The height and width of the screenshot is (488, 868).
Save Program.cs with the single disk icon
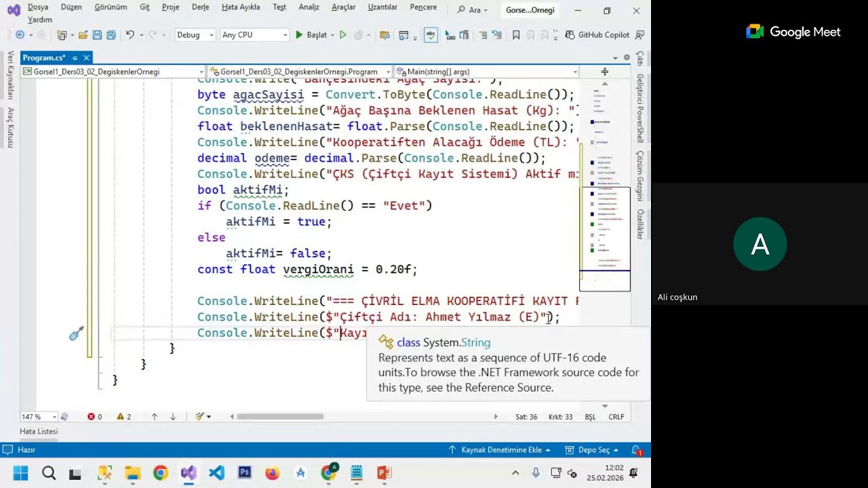pos(97,35)
